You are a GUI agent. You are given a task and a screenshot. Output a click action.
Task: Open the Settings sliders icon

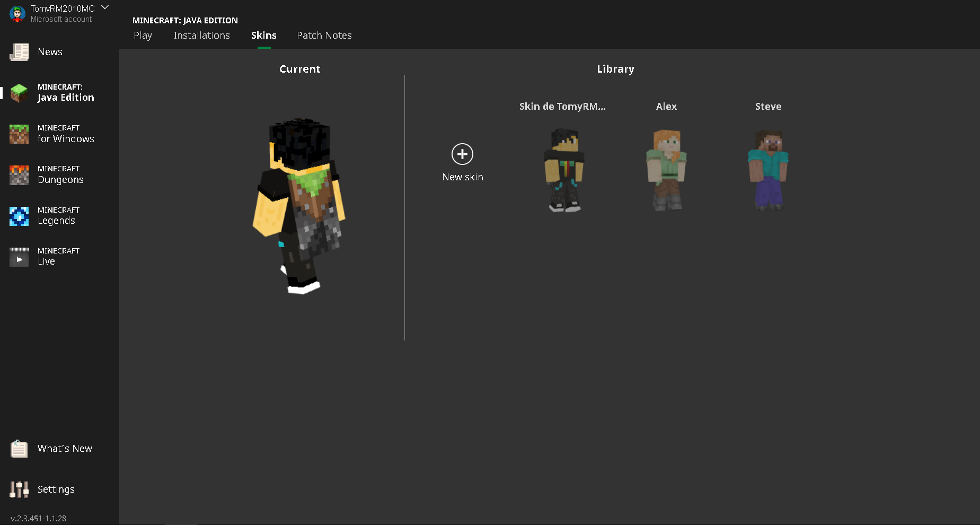19,489
